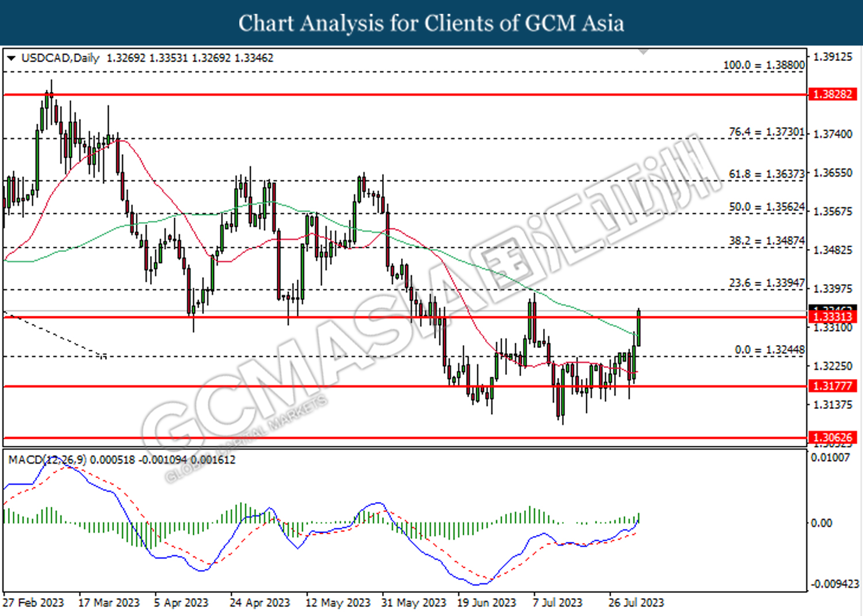
Task: Select the 61.8 = 1.36373 Fibonacci label
Action: coord(766,174)
